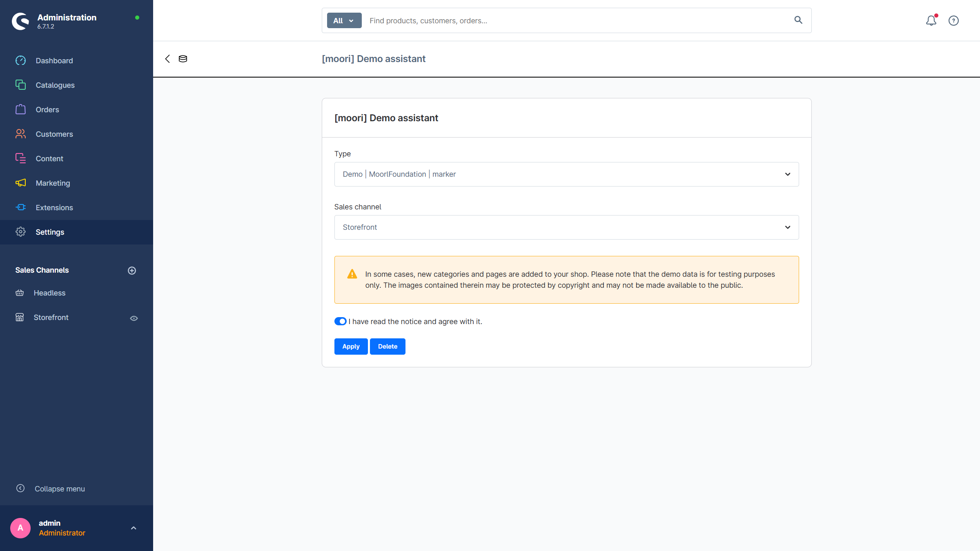The width and height of the screenshot is (980, 551).
Task: Open the Sales channel dropdown
Action: point(566,227)
